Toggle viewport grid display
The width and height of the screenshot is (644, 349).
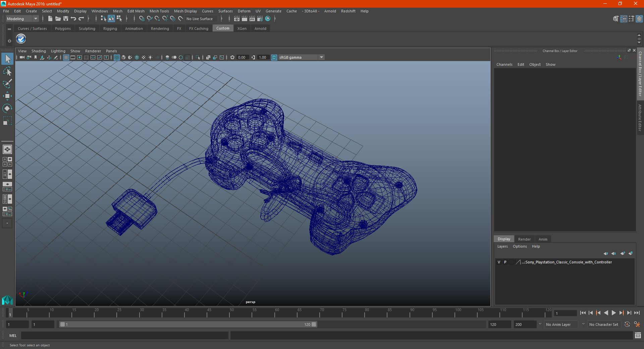point(66,57)
